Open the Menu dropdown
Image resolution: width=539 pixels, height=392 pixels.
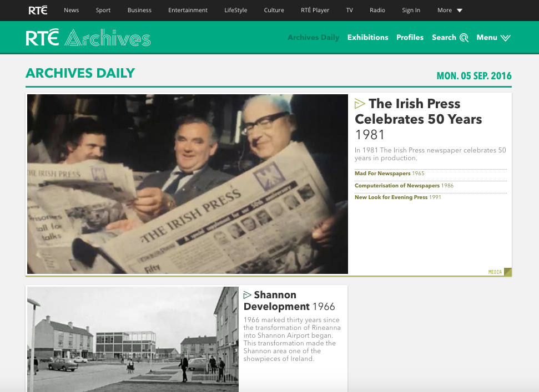(x=493, y=37)
